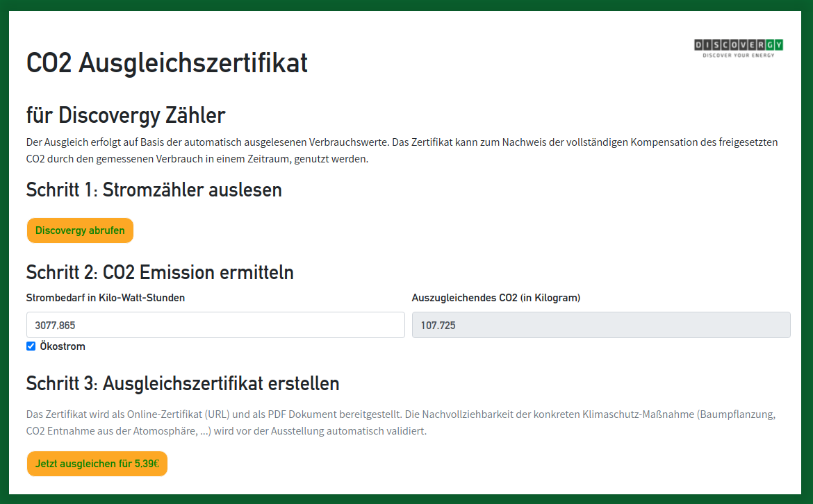
Task: Click the Discovergy logo letter tiles
Action: click(x=739, y=45)
